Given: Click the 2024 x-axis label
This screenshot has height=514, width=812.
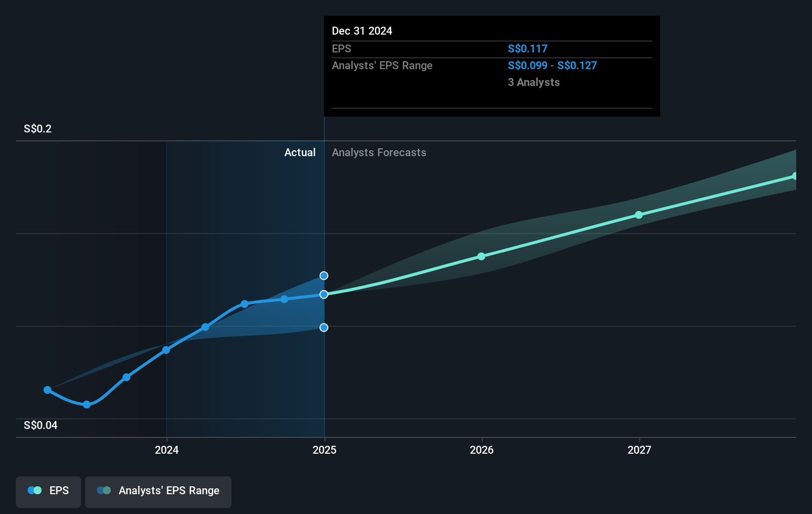Looking at the screenshot, I should pyautogui.click(x=167, y=450).
